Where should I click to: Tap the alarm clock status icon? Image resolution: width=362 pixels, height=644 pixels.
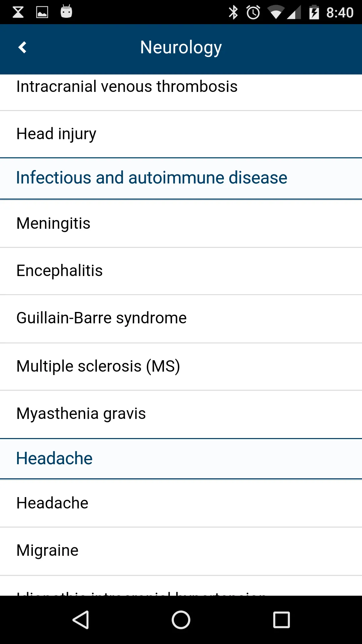253,12
